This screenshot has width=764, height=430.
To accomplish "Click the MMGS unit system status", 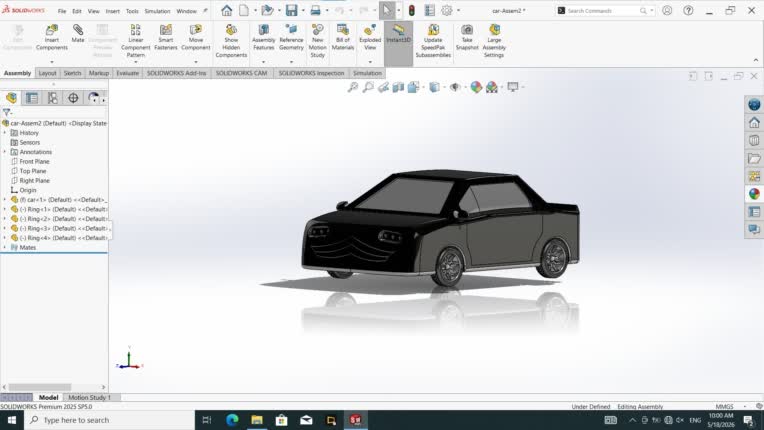I will (725, 406).
